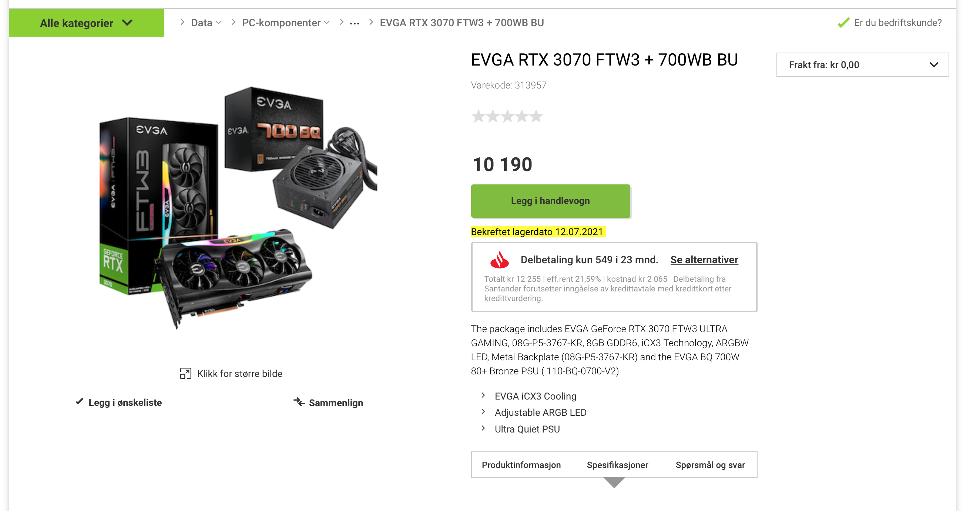Click the enlarge image icon
Screen dimensions: 980x511
click(x=185, y=373)
